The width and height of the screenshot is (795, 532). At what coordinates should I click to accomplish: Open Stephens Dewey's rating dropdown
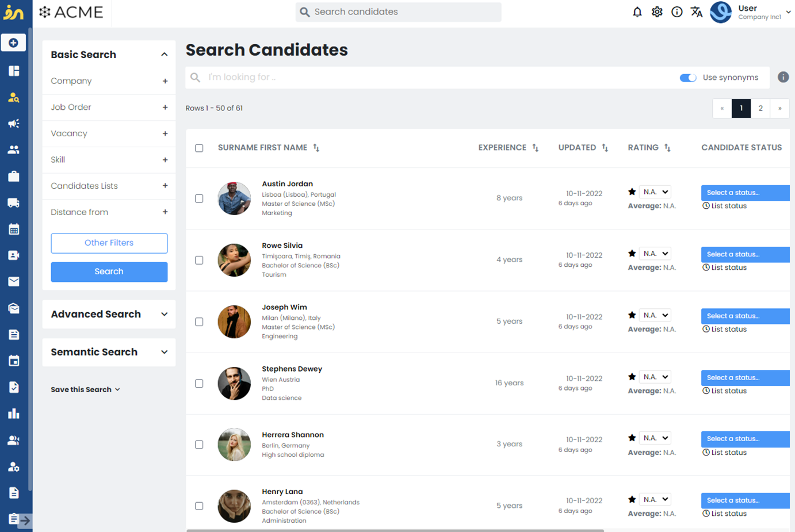tap(655, 377)
